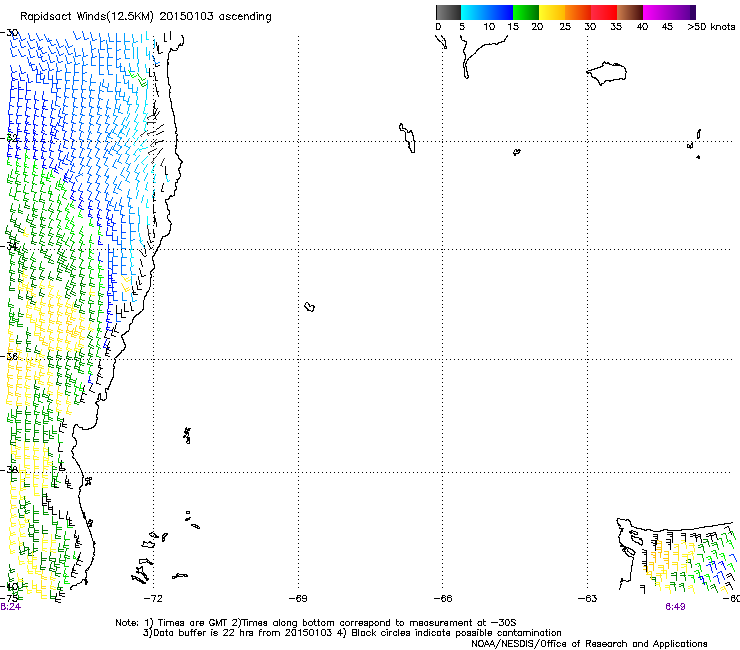
Task: Click the '25' legend scale label
Action: coord(565,27)
